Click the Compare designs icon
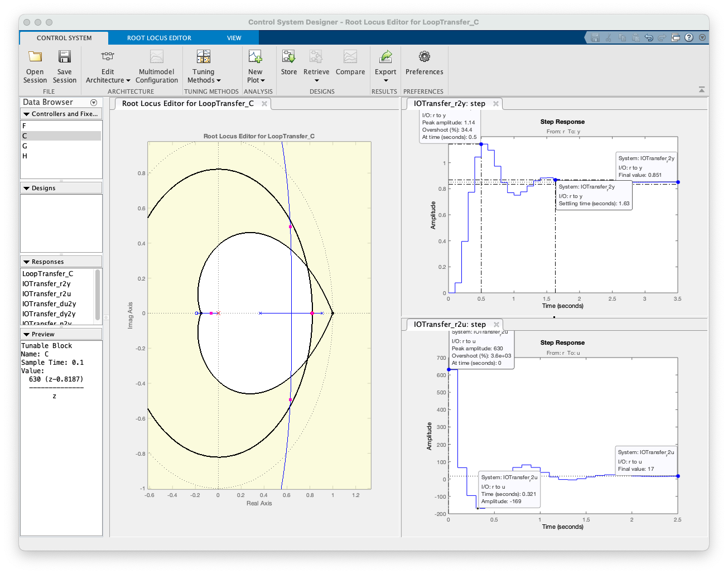 (x=350, y=56)
